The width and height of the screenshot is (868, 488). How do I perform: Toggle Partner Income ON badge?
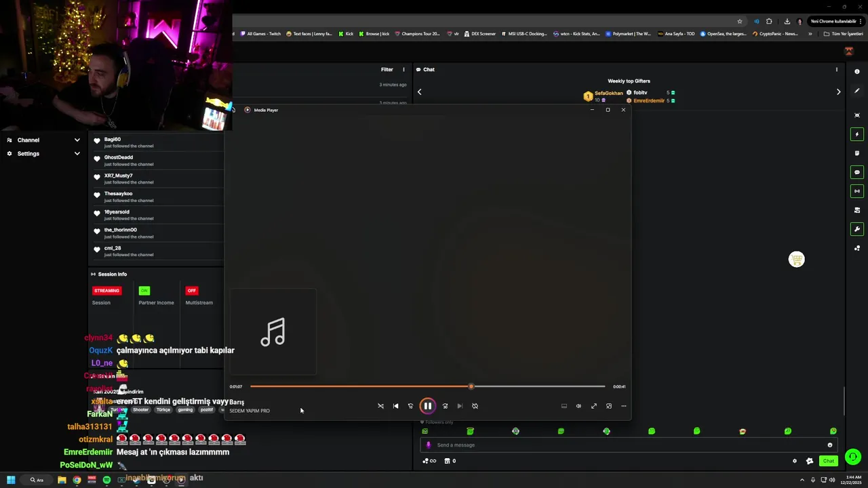point(144,291)
